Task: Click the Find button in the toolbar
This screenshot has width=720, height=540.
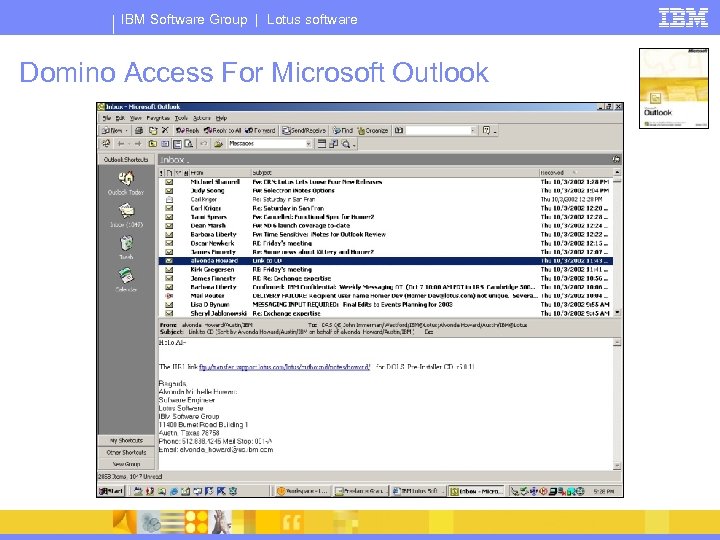Action: pyautogui.click(x=343, y=130)
